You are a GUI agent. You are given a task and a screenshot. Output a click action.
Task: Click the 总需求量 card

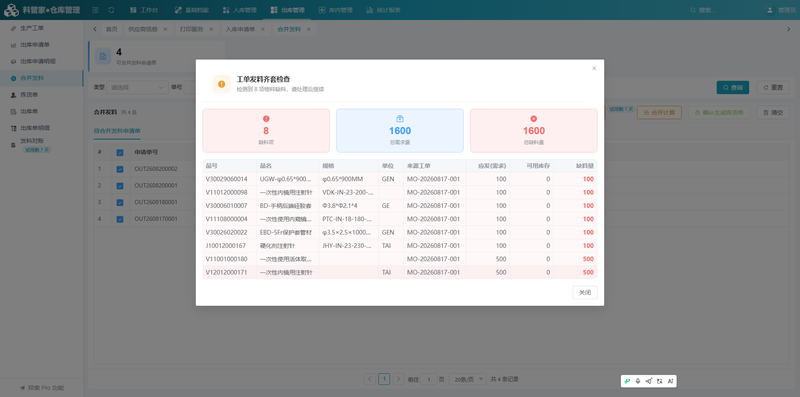[x=400, y=131]
